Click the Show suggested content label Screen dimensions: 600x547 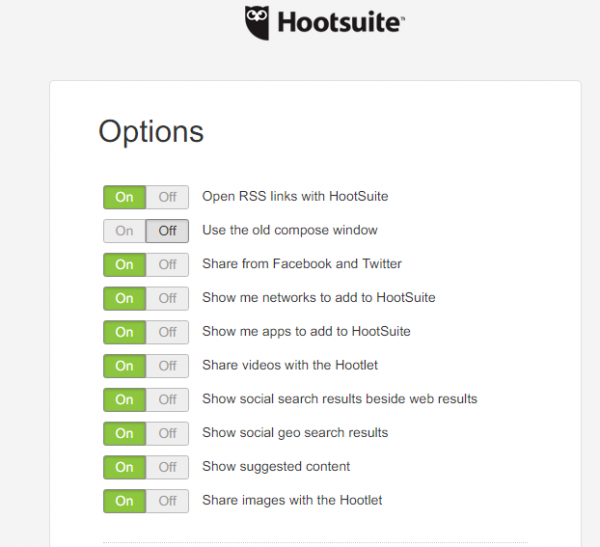pyautogui.click(x=276, y=466)
